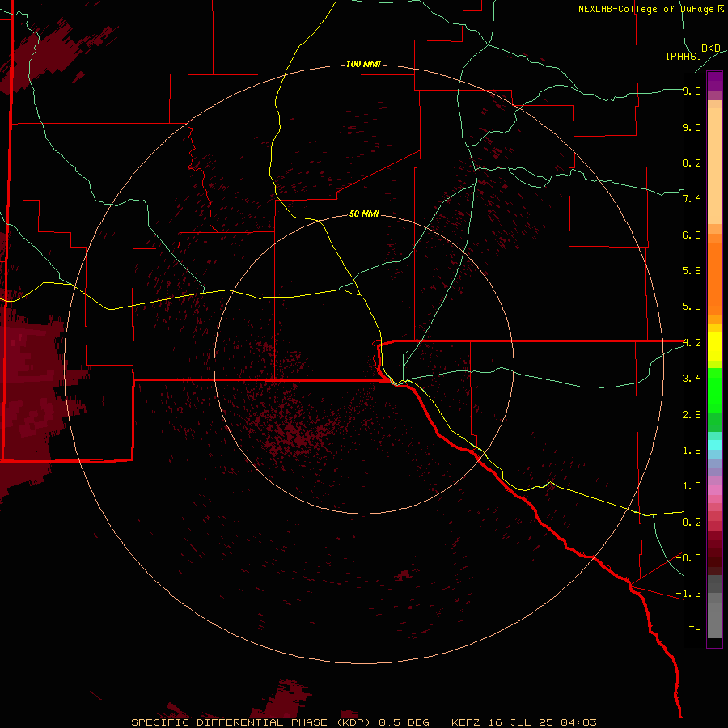The image size is (728, 728).
Task: Click the 5.0 value on the color scale
Action: click(x=692, y=307)
